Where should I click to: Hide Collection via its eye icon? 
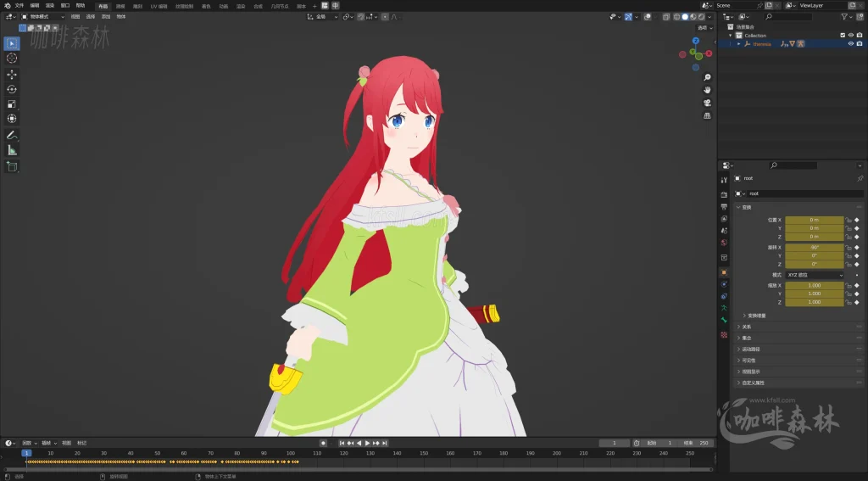(851, 35)
